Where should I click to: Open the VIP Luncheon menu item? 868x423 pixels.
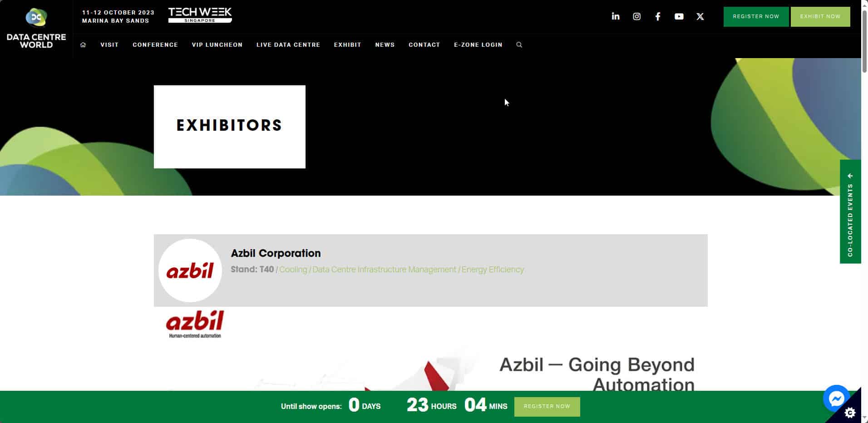click(217, 44)
